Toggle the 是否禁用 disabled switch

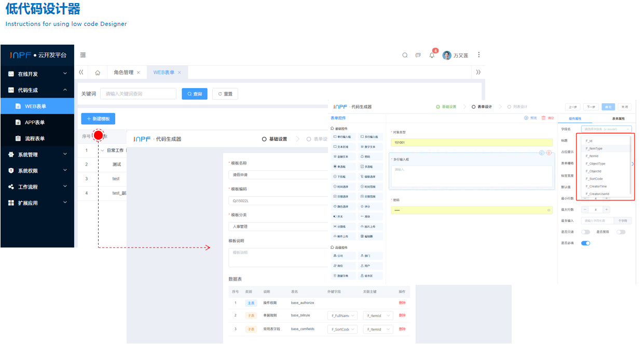coord(621,232)
